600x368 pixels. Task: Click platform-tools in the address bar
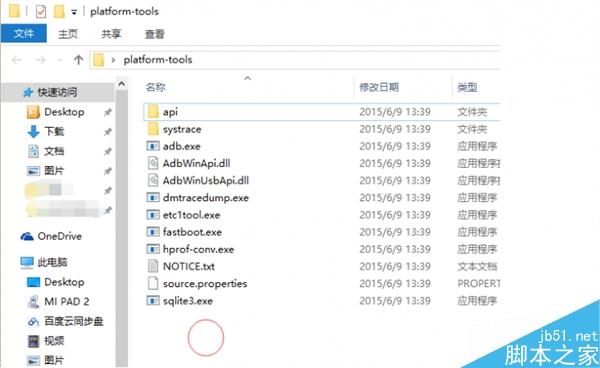click(x=158, y=60)
